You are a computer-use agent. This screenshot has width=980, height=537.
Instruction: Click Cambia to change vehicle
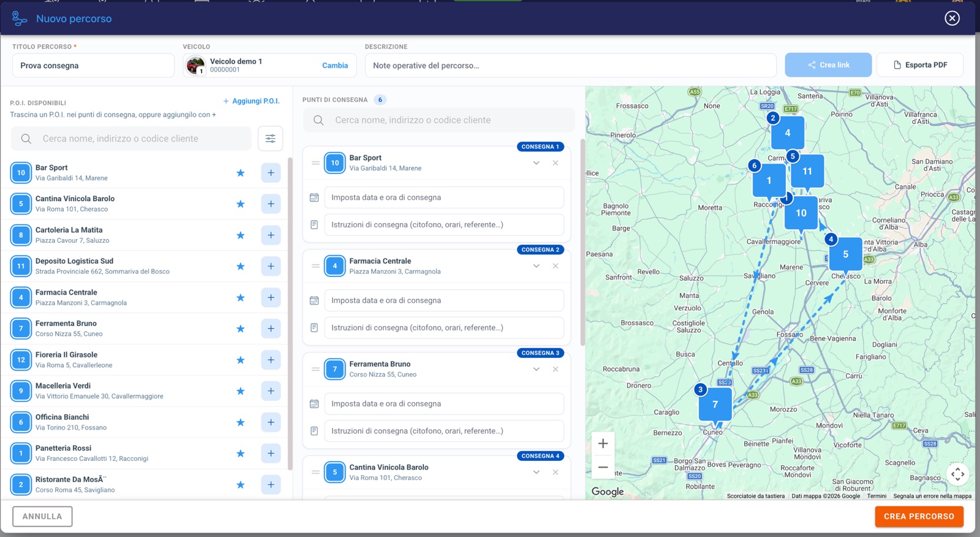point(335,66)
